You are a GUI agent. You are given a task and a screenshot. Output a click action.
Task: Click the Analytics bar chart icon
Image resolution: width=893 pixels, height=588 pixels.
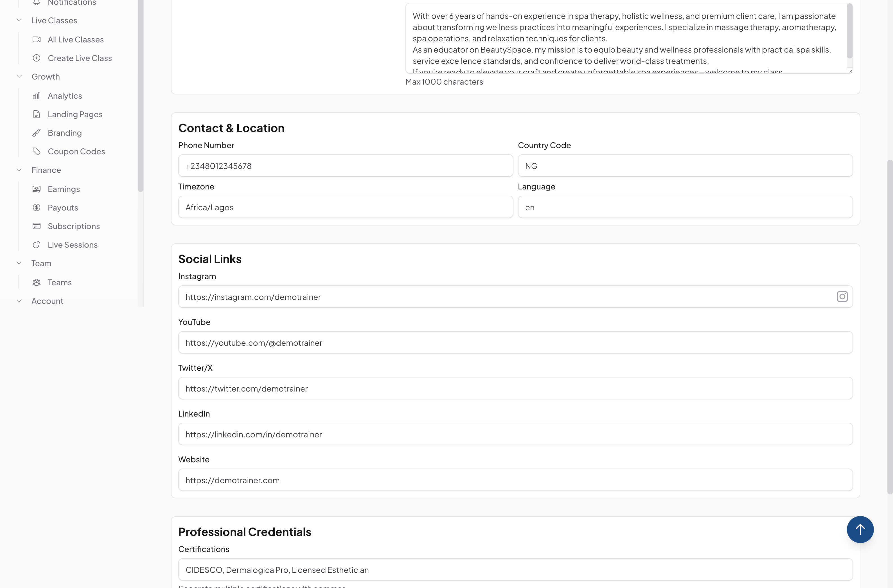pos(36,96)
